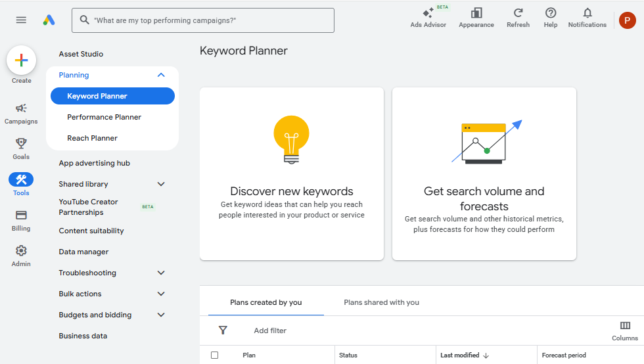Click the filter funnel icon
Image resolution: width=644 pixels, height=364 pixels.
223,330
